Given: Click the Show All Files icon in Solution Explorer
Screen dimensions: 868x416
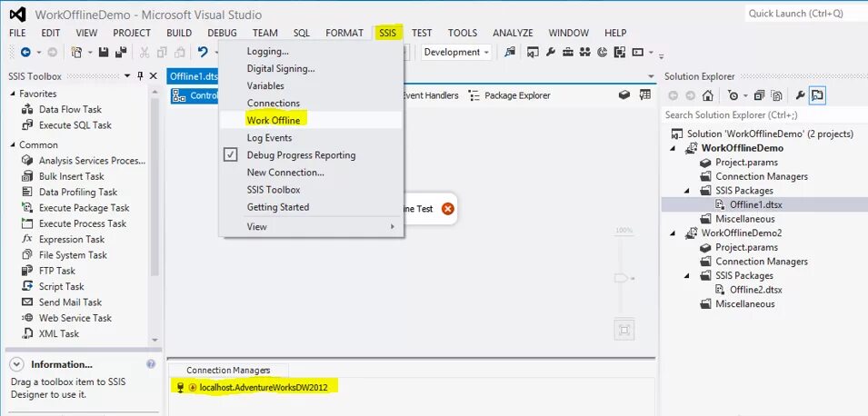Looking at the screenshot, I should [x=776, y=95].
